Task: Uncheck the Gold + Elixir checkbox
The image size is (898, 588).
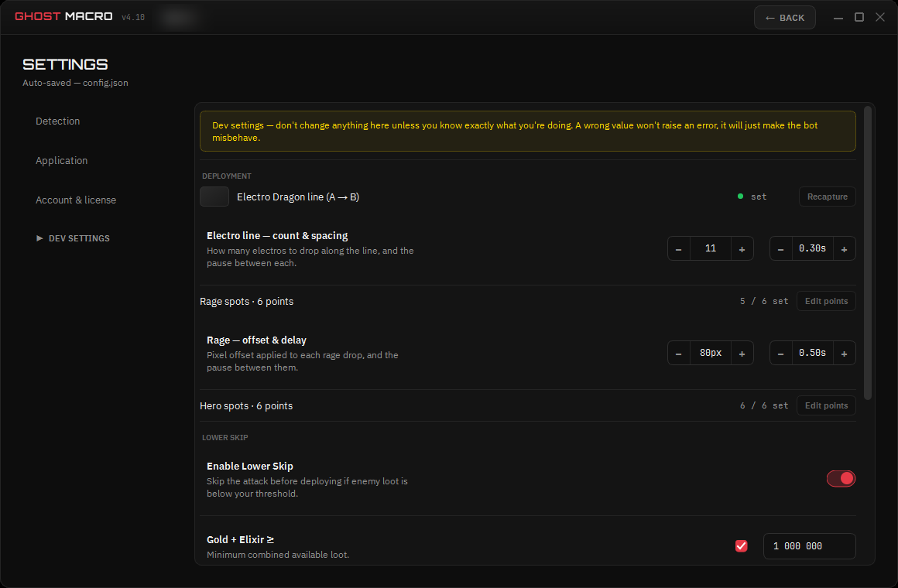Action: click(741, 545)
